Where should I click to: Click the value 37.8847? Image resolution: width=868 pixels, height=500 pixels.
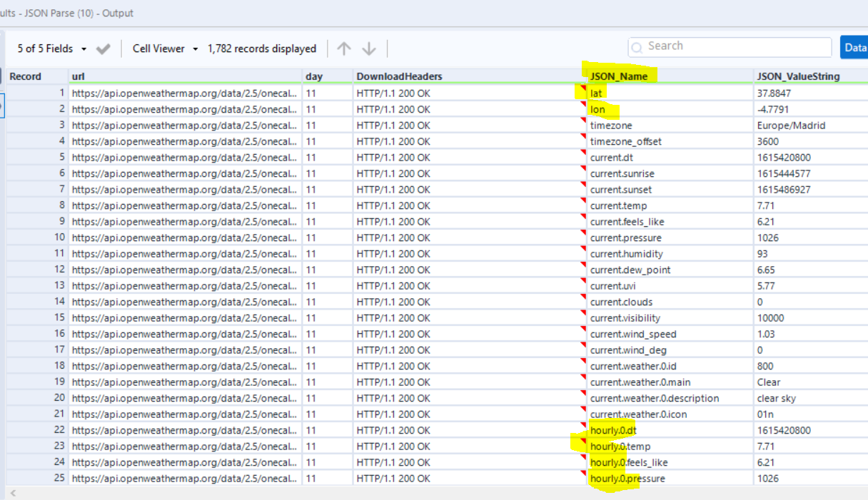pos(810,93)
